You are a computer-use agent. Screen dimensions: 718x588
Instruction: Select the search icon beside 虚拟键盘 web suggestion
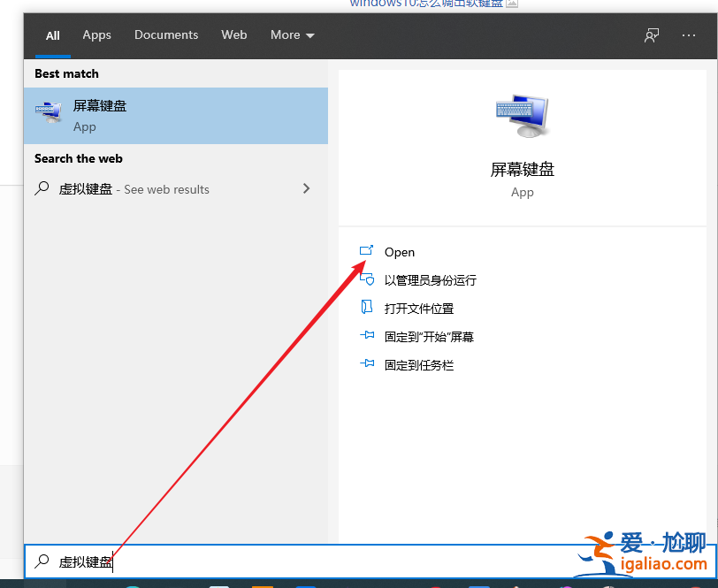tap(44, 188)
